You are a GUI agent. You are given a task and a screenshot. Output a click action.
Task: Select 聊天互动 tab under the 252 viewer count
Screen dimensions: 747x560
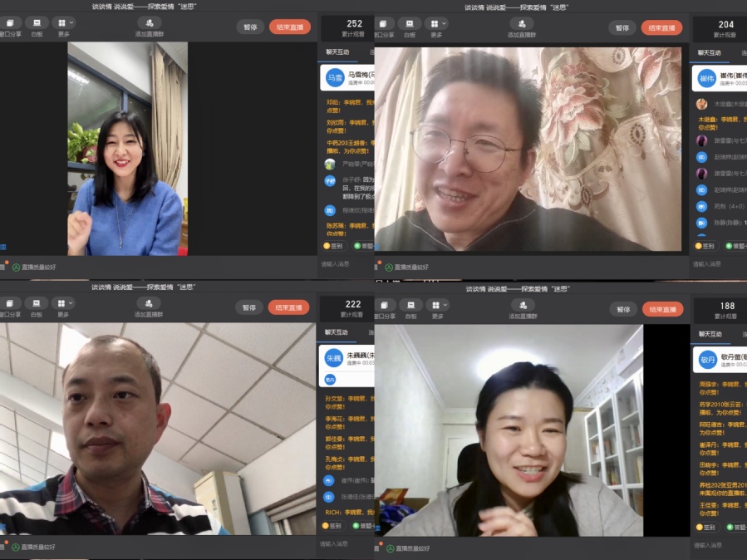pos(337,52)
